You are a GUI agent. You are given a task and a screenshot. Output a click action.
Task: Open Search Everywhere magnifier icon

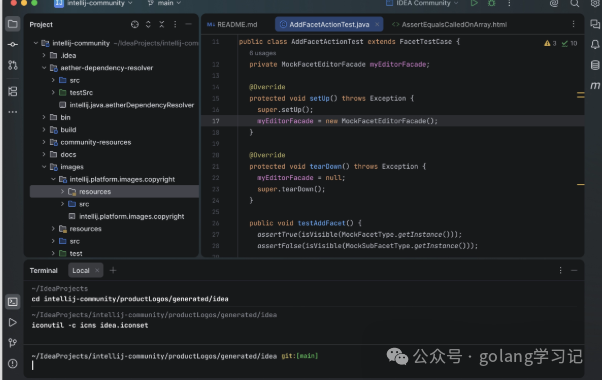[x=574, y=3]
